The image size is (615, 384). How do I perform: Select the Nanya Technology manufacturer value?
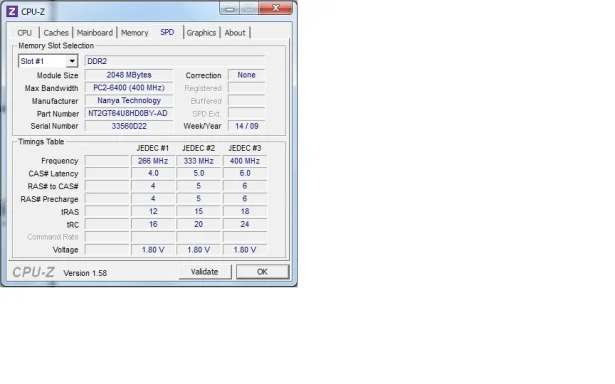pyautogui.click(x=129, y=101)
